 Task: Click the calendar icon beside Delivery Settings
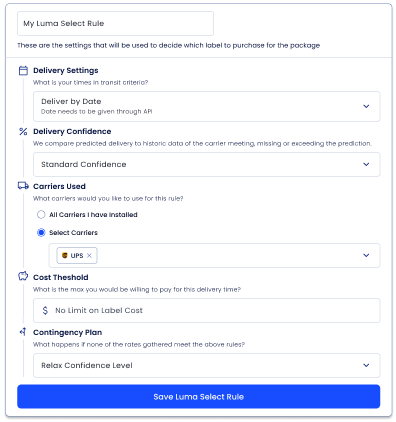[x=23, y=71]
